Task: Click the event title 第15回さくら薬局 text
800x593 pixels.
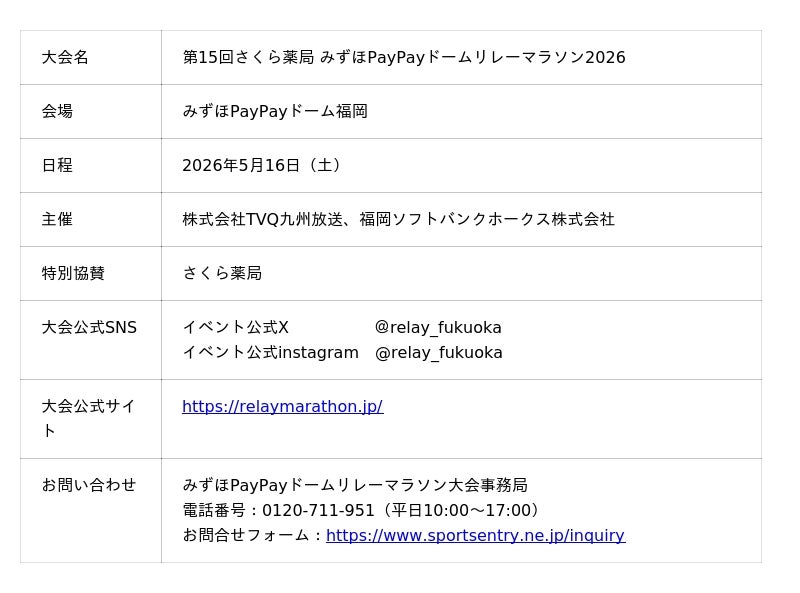Action: coord(248,57)
